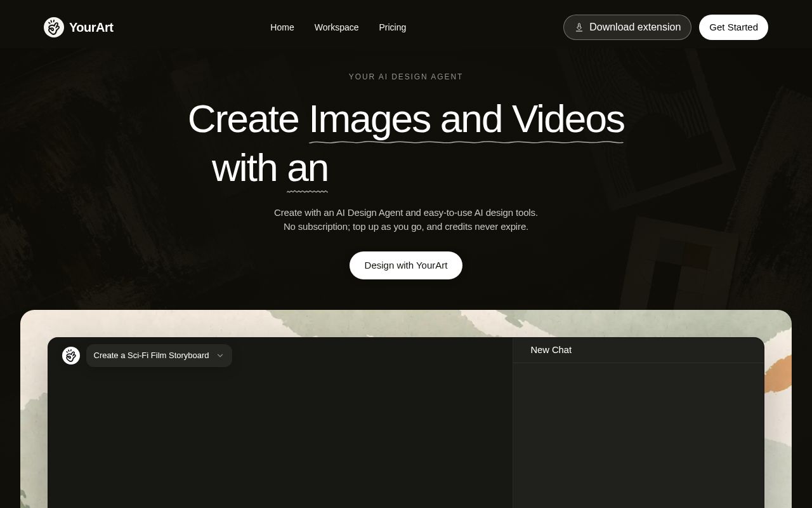Screen dimensions: 812x508
Task: Open "Create a Sci-Fi Film Storyboard" project selector
Action: [x=159, y=356]
